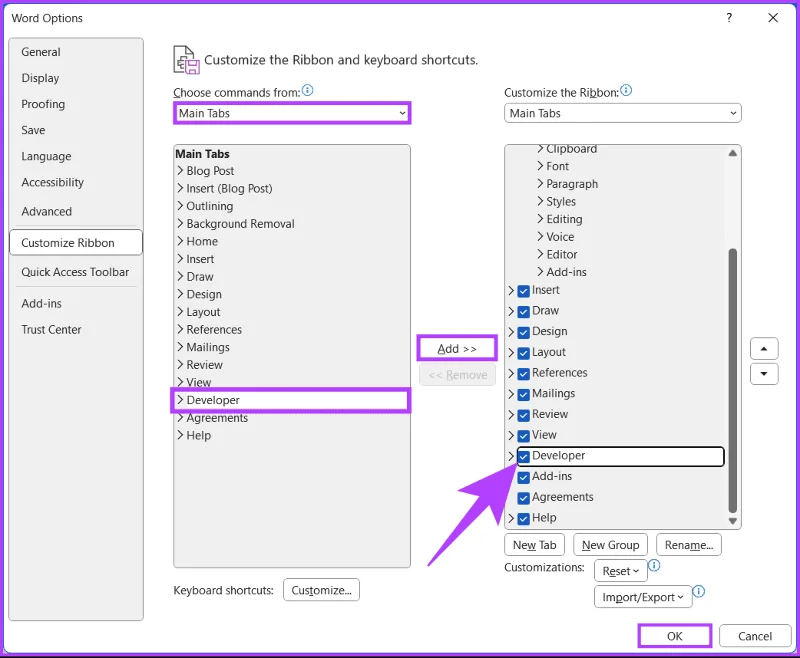
Task: Open keyboard shortcuts Customize... button
Action: pos(321,590)
